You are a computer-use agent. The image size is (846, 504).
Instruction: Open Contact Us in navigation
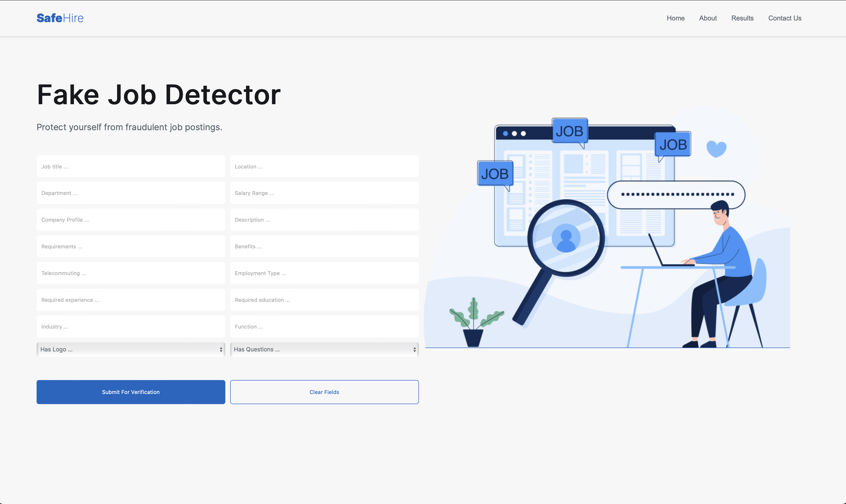coord(785,18)
